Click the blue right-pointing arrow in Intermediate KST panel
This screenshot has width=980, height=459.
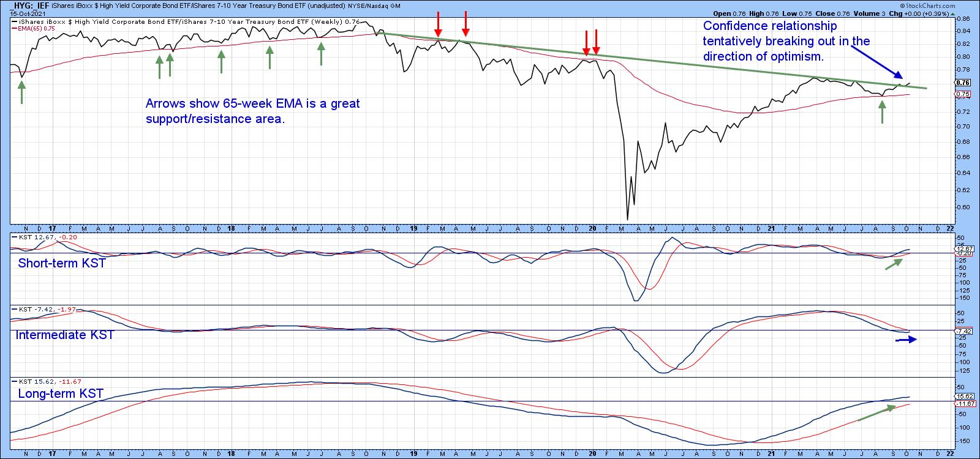[x=907, y=339]
